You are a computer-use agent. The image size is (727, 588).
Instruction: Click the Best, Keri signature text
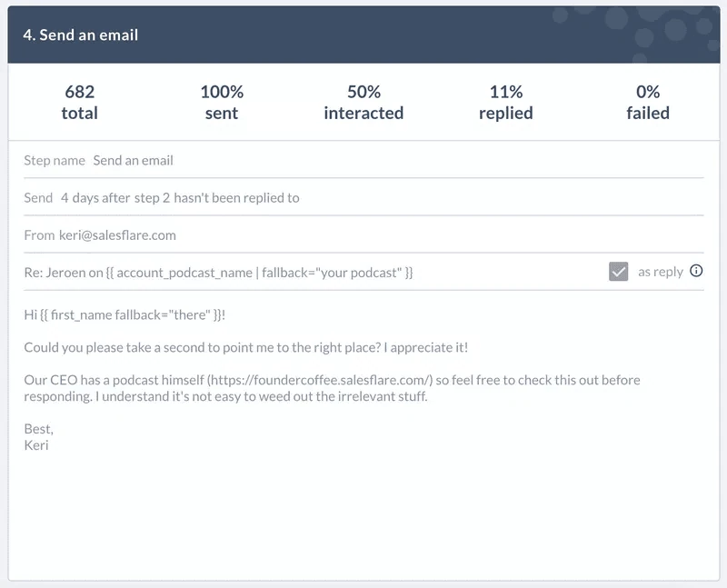pyautogui.click(x=38, y=437)
